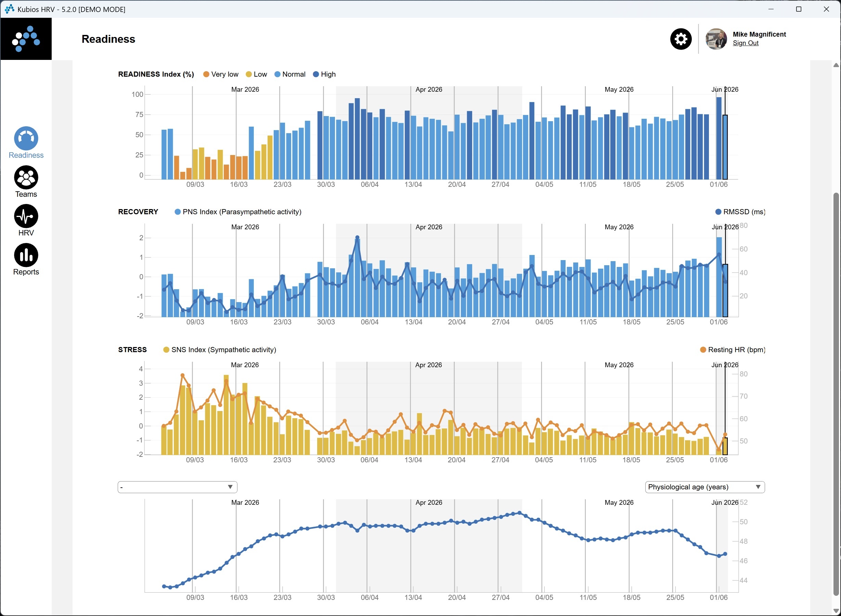Click 'Mar 2026' label in Stress chart
This screenshot has height=616, width=841.
click(245, 365)
